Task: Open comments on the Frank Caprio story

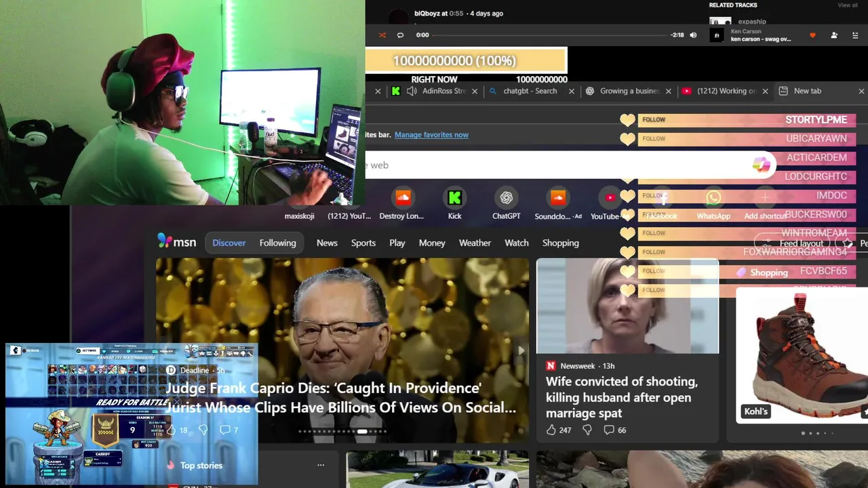Action: [x=229, y=430]
